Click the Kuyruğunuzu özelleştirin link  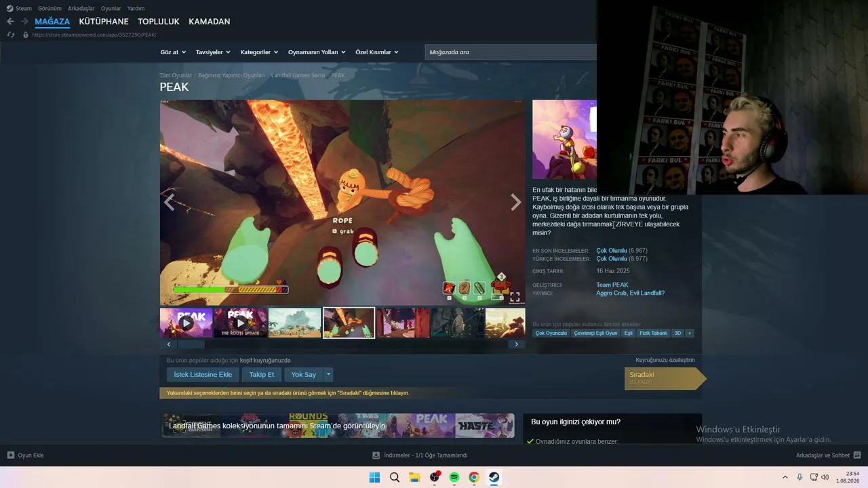coord(665,360)
